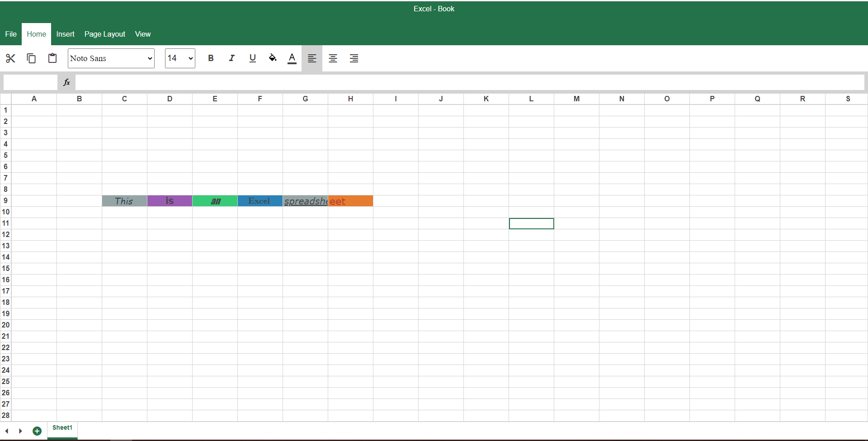This screenshot has height=441, width=868.
Task: Select the Cut tool
Action: pyautogui.click(x=10, y=58)
